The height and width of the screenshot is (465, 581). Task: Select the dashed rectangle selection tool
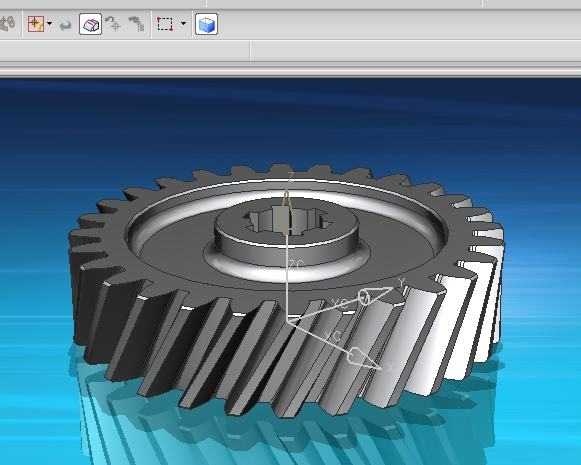tap(165, 24)
